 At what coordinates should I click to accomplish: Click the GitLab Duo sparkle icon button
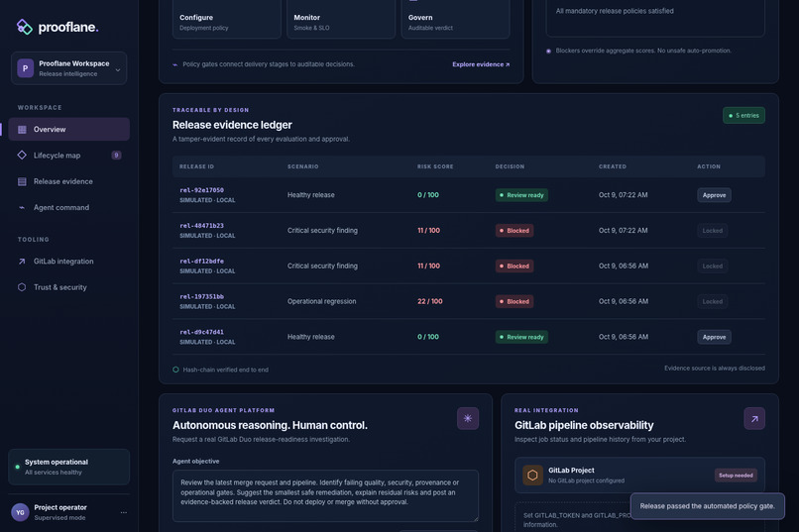pyautogui.click(x=467, y=418)
